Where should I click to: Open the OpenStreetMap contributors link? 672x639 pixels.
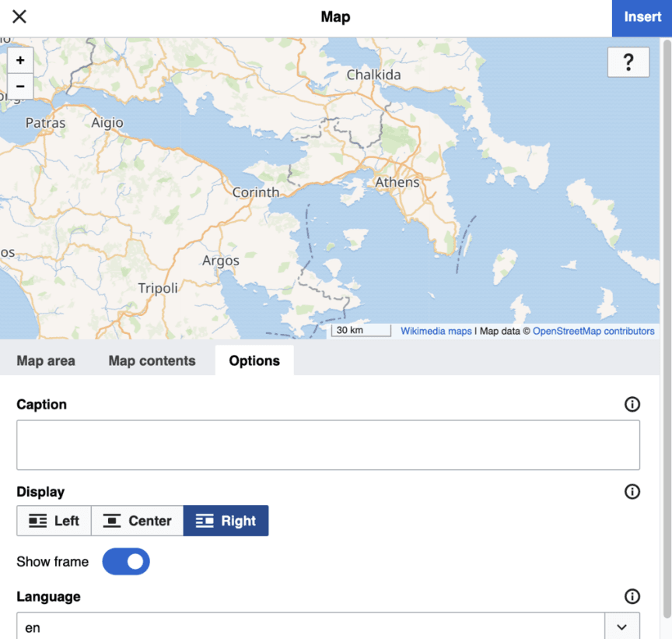593,331
